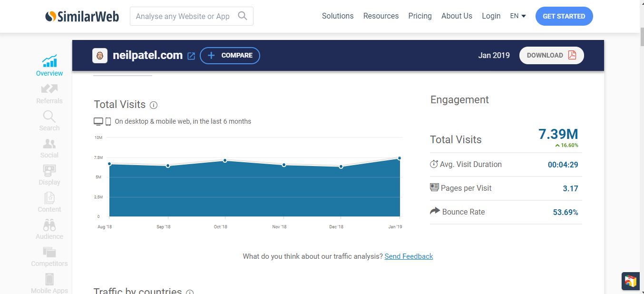Open the About Us menu
This screenshot has height=294, width=644.
pyautogui.click(x=457, y=16)
